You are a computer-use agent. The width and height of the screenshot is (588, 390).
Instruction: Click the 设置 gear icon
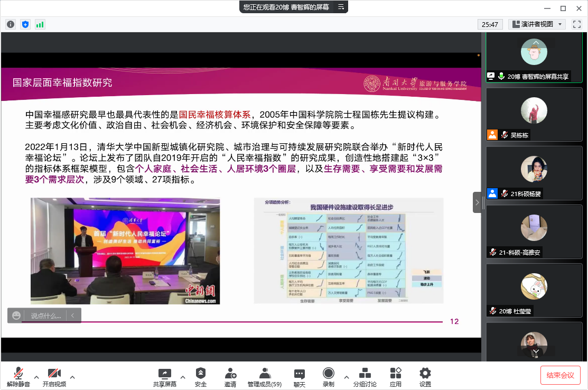click(425, 377)
